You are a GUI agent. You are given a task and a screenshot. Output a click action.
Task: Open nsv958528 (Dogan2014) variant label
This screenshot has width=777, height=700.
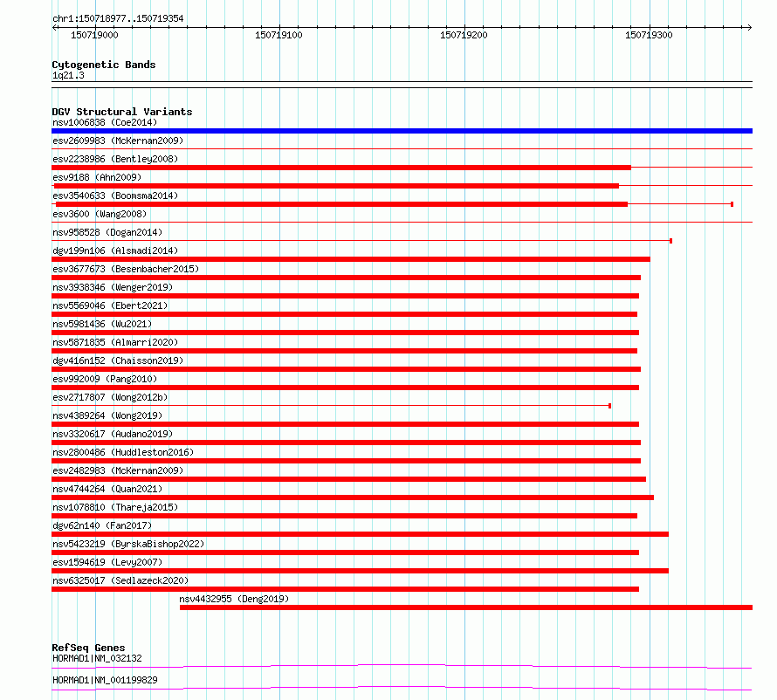107,232
